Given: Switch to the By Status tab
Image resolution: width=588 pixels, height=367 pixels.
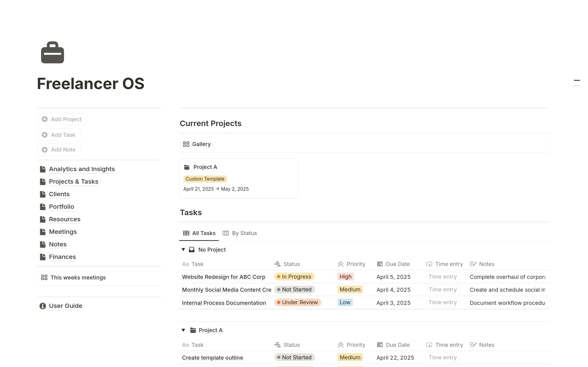Looking at the screenshot, I should point(240,233).
